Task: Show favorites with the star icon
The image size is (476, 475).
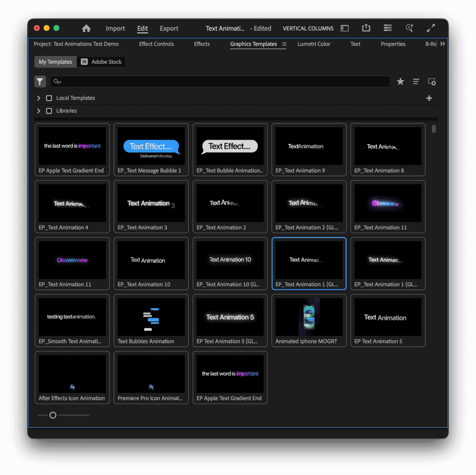Action: click(x=400, y=82)
